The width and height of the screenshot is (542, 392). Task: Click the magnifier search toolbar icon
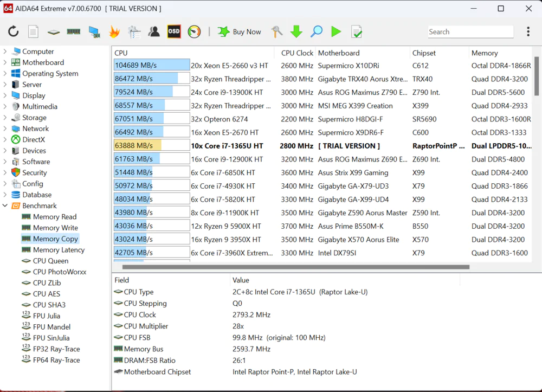coord(317,32)
